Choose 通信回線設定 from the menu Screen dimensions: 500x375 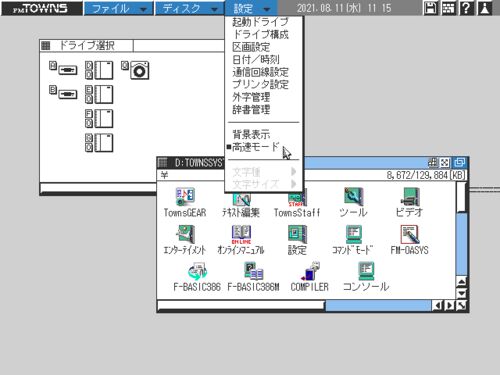(x=260, y=72)
